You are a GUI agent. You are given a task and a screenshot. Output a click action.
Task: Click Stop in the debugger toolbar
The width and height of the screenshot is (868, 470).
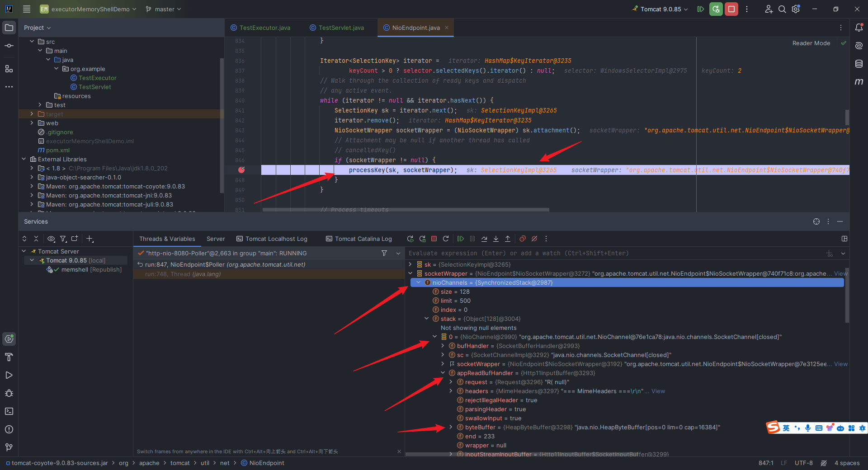point(434,239)
